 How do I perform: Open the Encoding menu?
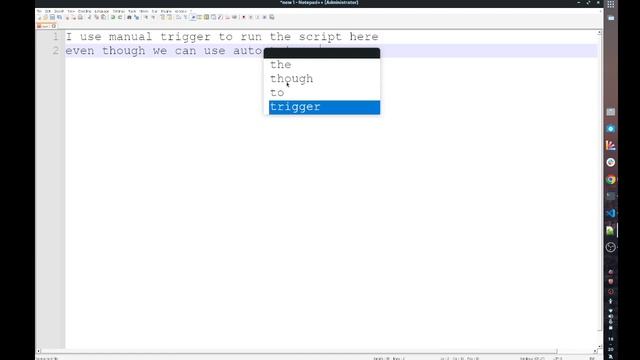coord(84,11)
